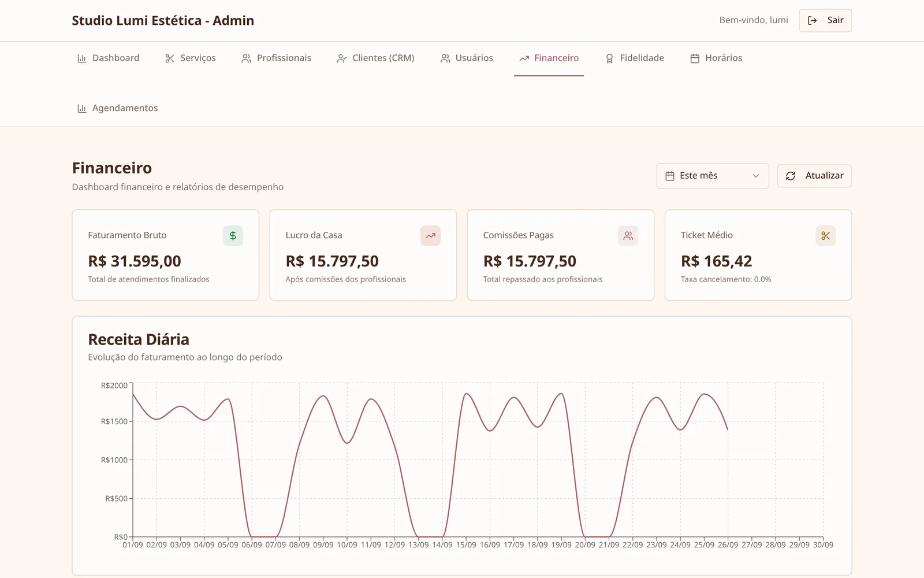Click the calendar icon inside Este mês selector
This screenshot has width=924, height=578.
tap(670, 176)
